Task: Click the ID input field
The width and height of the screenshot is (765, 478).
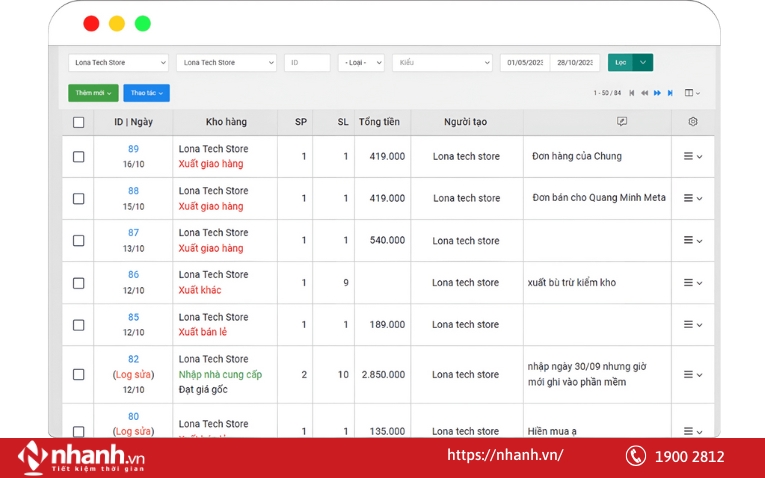Action: [x=307, y=62]
